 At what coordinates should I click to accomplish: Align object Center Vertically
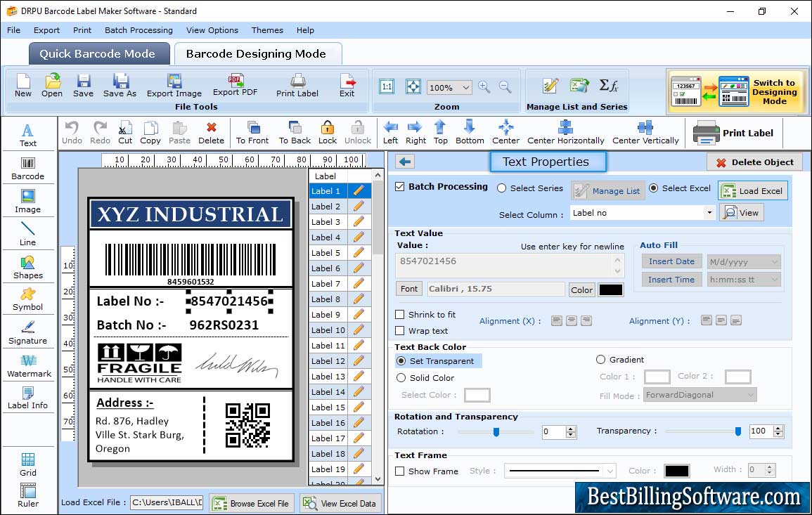coord(645,133)
